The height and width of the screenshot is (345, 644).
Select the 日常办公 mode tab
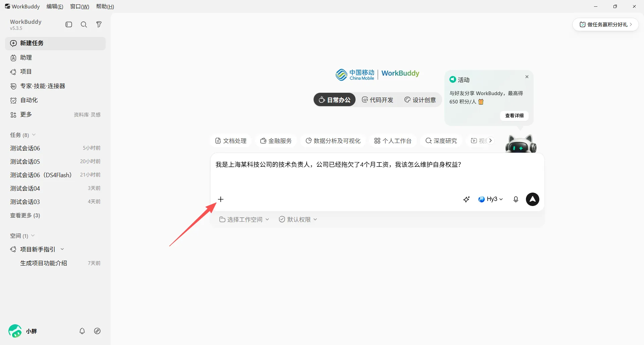[x=334, y=100]
